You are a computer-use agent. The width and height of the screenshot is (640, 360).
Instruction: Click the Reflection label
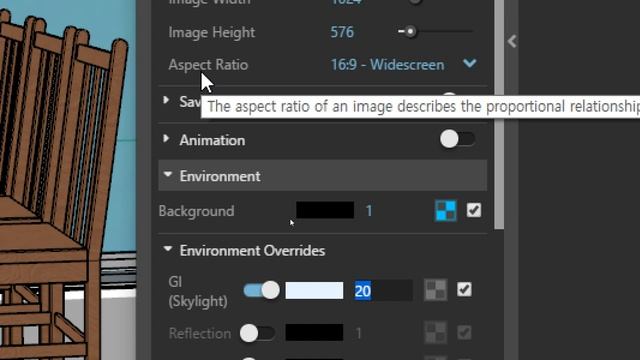200,333
